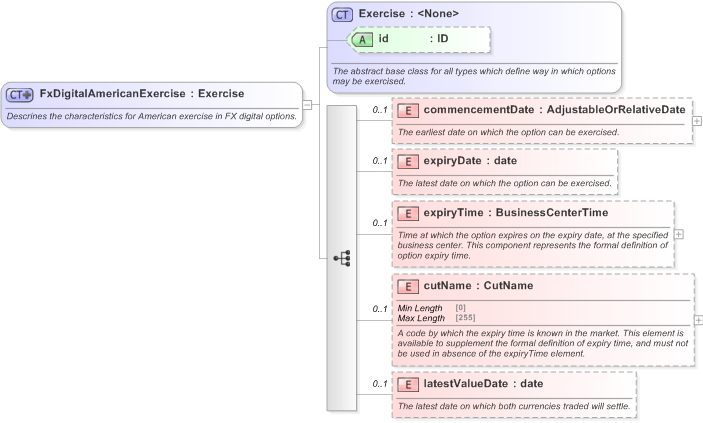The image size is (703, 423).
Task: Select expiryDate : date label
Action: (x=470, y=161)
